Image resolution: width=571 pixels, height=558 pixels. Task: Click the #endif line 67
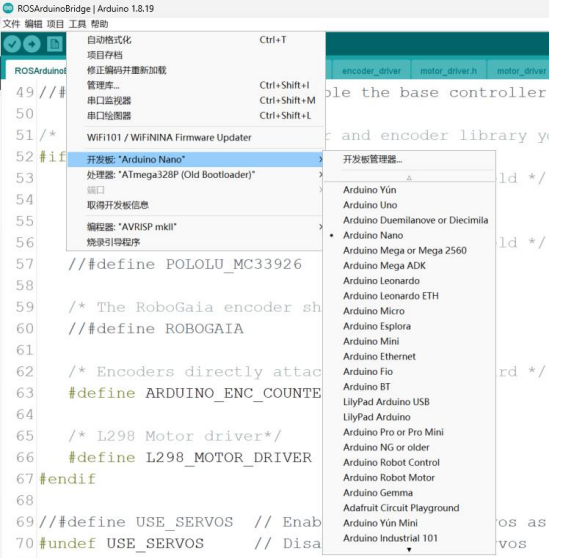pos(68,479)
